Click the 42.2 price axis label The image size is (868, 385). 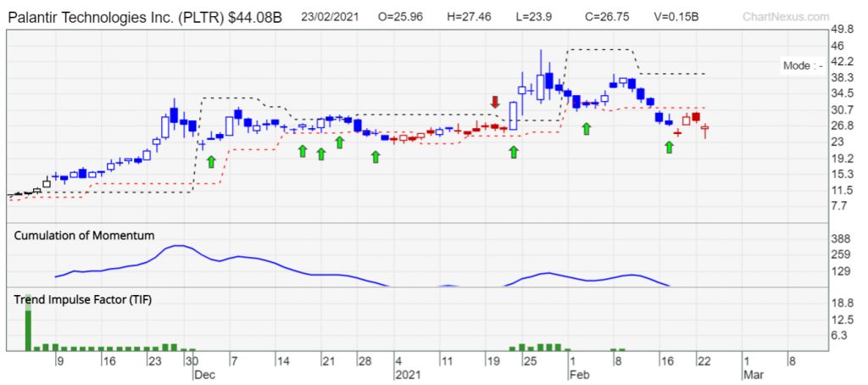click(843, 61)
